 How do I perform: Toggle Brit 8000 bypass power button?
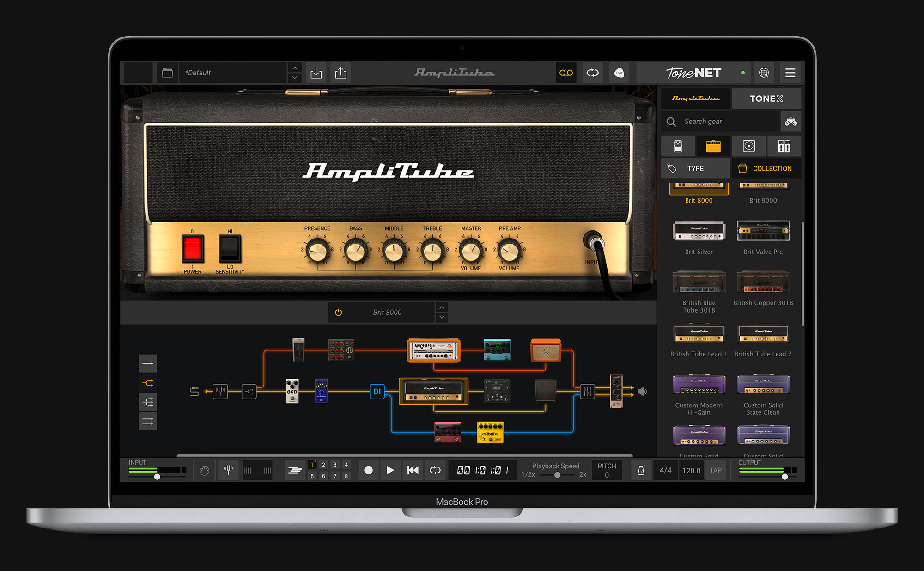tap(338, 313)
